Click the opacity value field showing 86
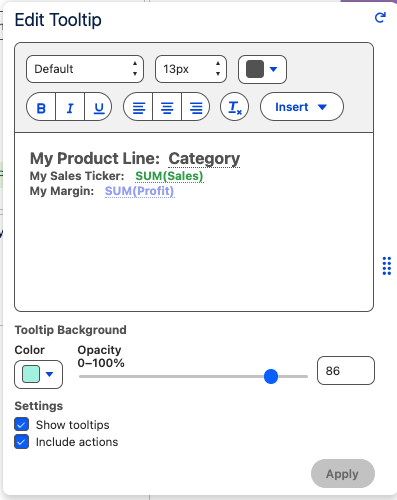397x500 pixels. click(346, 370)
